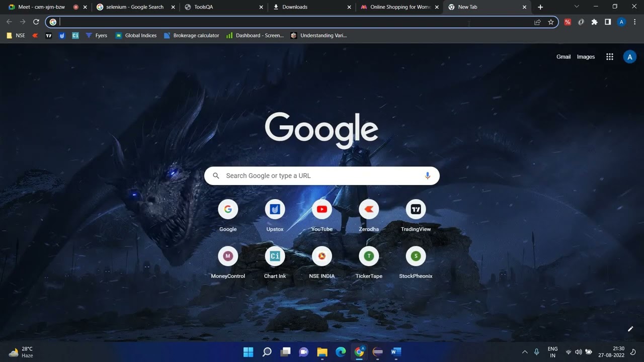Open the Upstox shortcut tile
This screenshot has height=362, width=644.
click(275, 216)
